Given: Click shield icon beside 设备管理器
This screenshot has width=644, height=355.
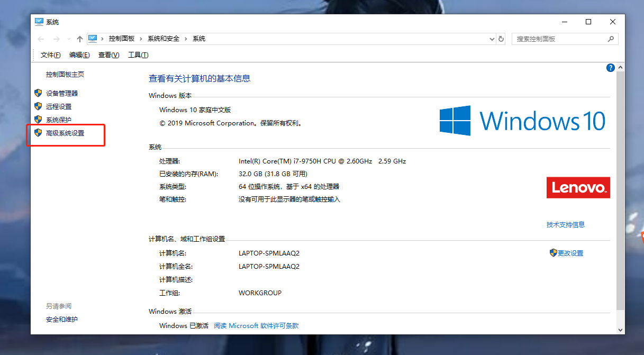Looking at the screenshot, I should coord(38,93).
